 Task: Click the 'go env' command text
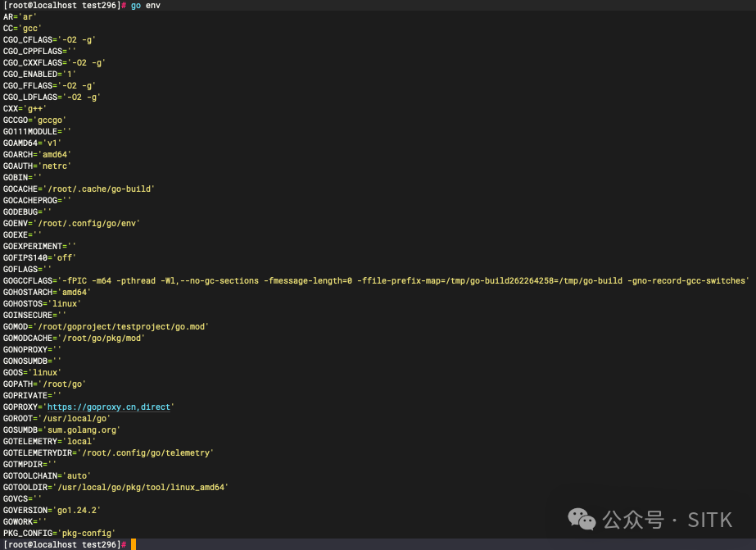146,5
